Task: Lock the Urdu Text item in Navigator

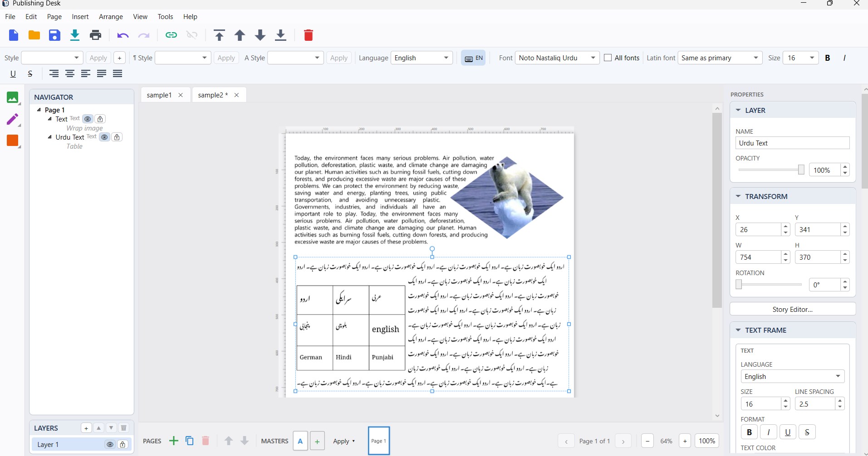Action: click(x=117, y=137)
